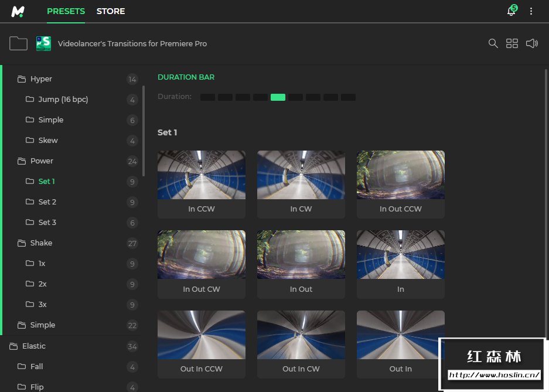Click the Set 1 section heading

click(x=168, y=132)
